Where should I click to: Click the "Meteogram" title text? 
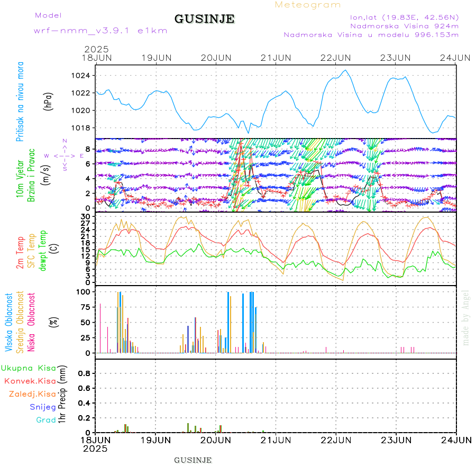[x=307, y=5]
